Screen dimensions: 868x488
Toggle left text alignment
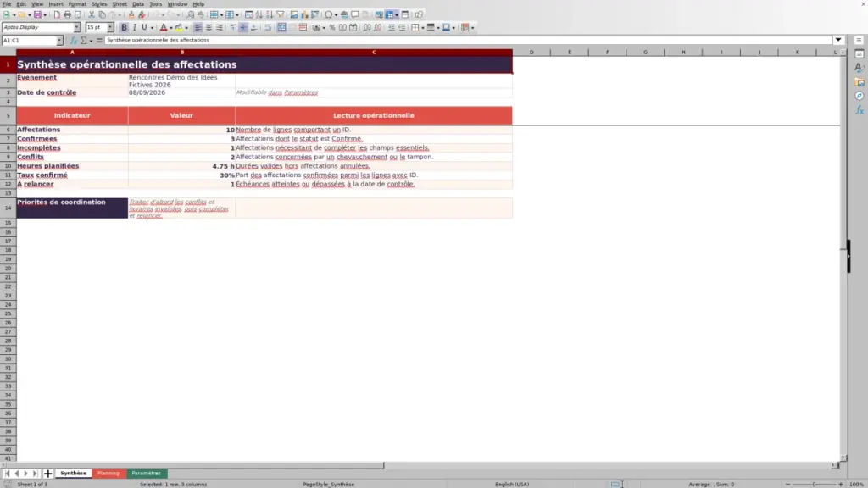coord(198,28)
